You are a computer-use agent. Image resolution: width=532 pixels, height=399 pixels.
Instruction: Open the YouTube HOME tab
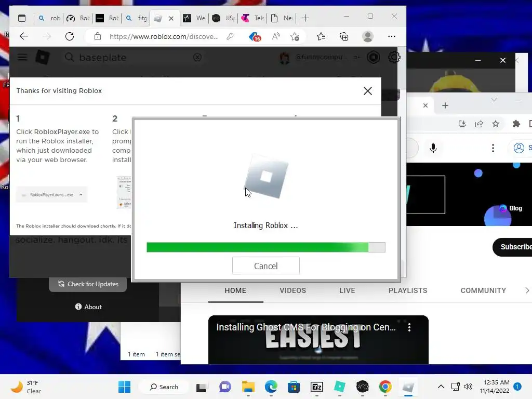tap(235, 290)
